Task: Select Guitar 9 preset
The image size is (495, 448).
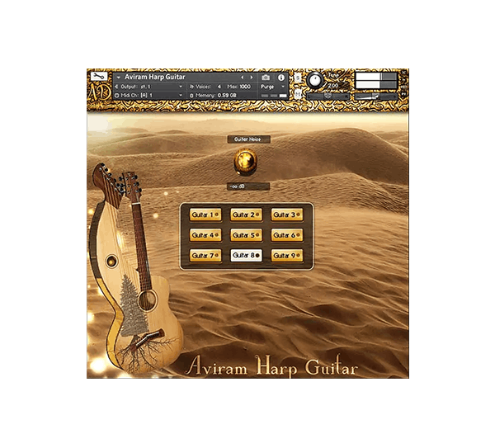Action: point(286,256)
